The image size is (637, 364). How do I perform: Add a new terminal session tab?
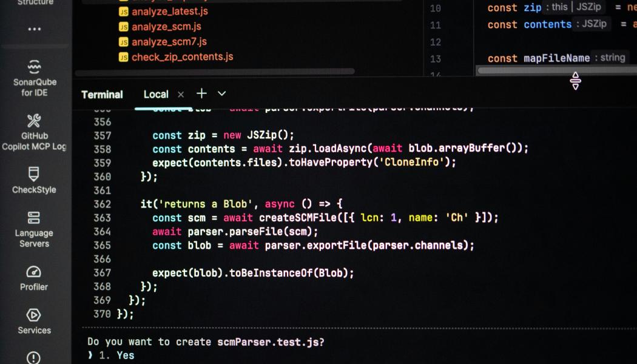pos(201,93)
